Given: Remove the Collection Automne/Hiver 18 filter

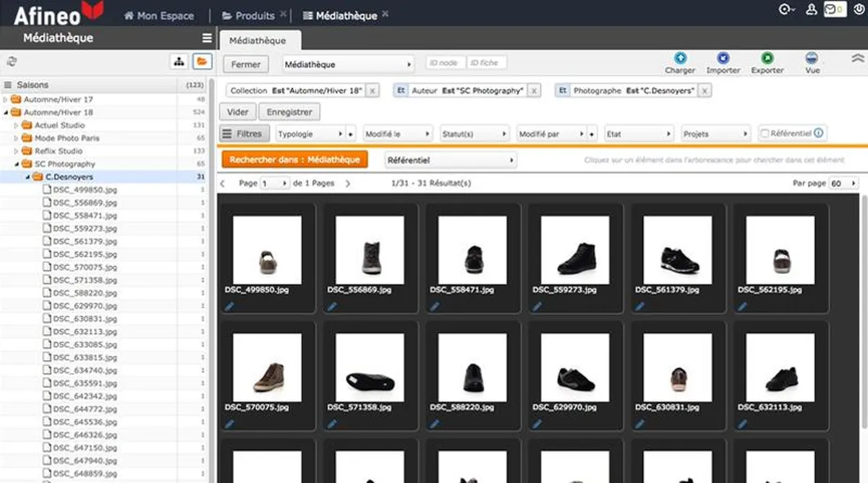Looking at the screenshot, I should coord(372,91).
